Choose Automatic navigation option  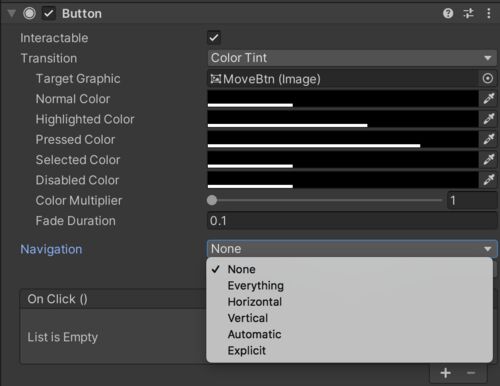[349, 334]
